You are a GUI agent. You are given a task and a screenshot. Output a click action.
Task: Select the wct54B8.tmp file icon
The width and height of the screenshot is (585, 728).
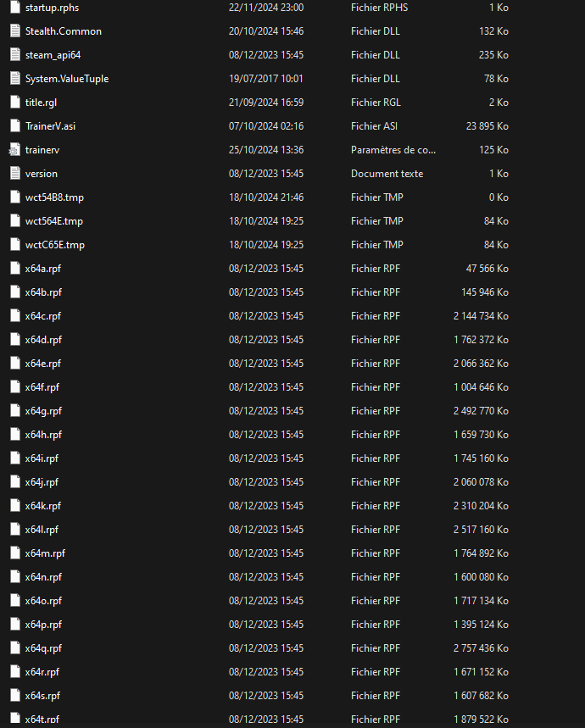[x=14, y=197]
